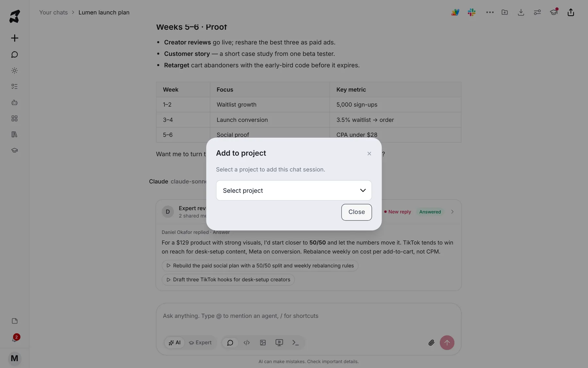Run Draft three TikTok hooks suggestion

(x=228, y=280)
